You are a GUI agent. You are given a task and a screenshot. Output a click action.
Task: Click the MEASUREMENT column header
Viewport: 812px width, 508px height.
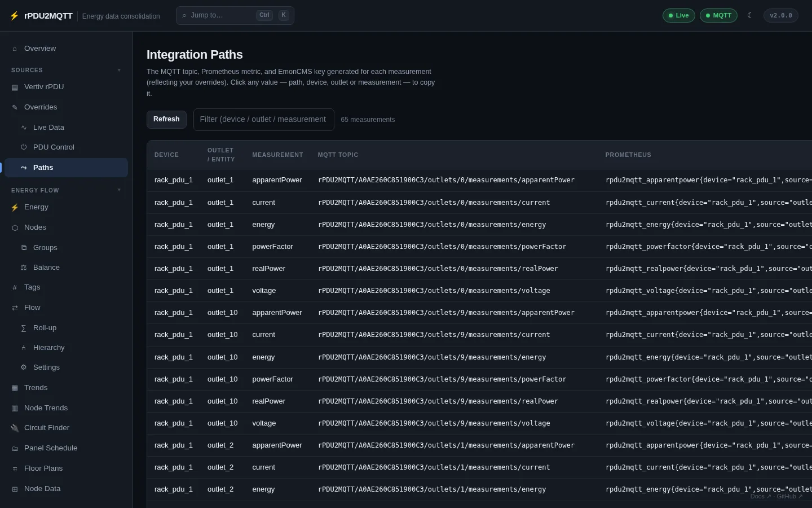[277, 155]
